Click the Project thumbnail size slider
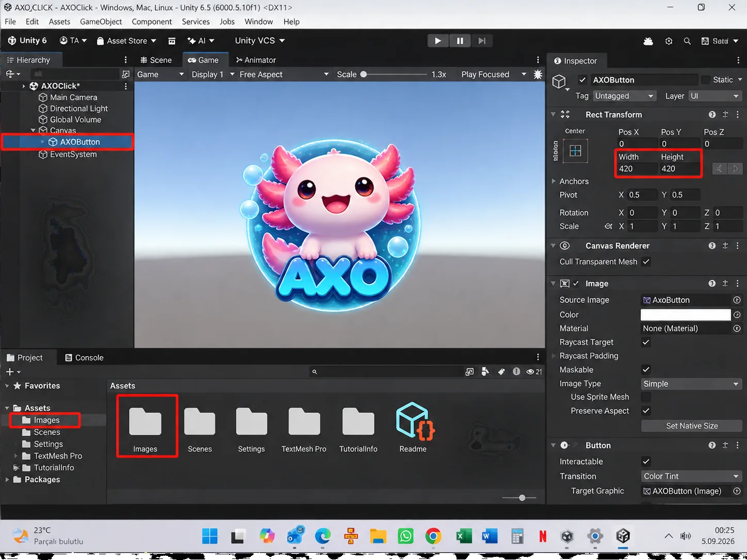Viewport: 747px width, 560px height. (519, 498)
